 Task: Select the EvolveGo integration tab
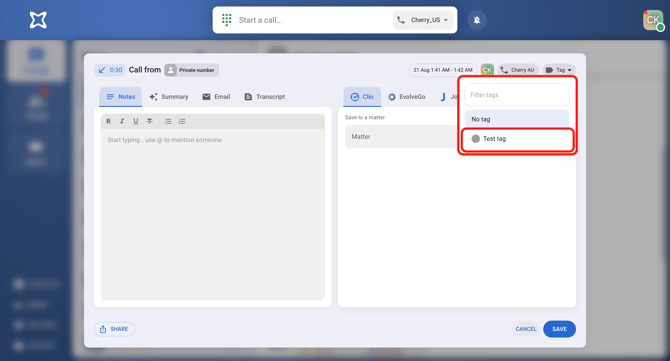pyautogui.click(x=407, y=97)
